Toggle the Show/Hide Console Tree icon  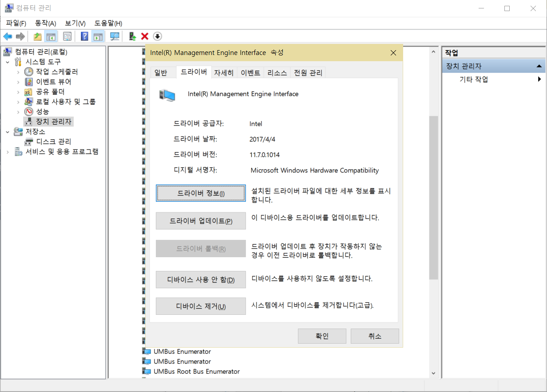pos(51,36)
